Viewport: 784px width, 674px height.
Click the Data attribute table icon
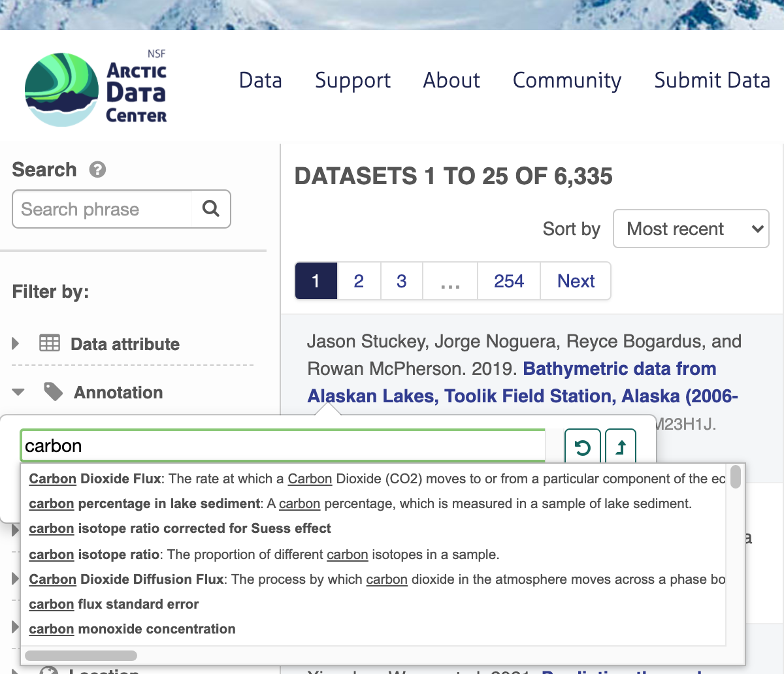tap(50, 344)
